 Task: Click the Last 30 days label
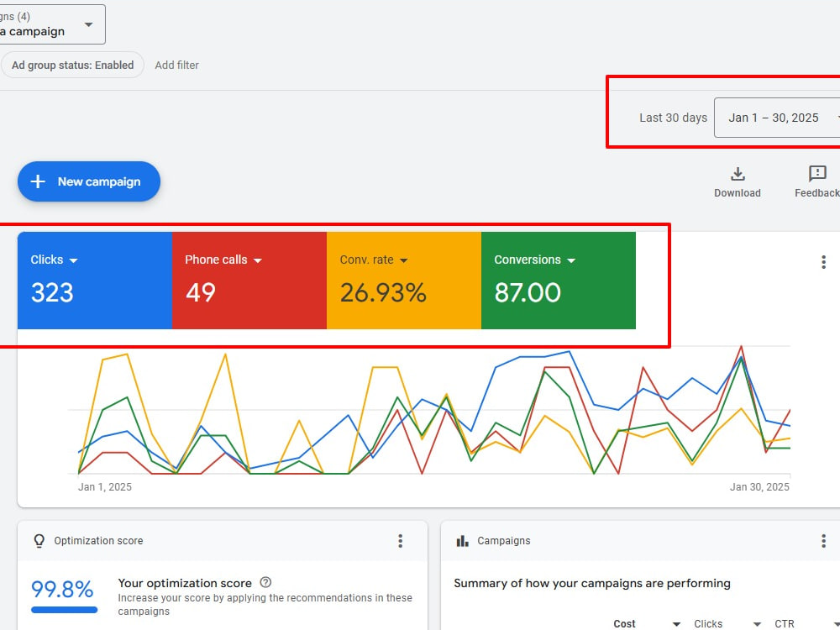673,118
